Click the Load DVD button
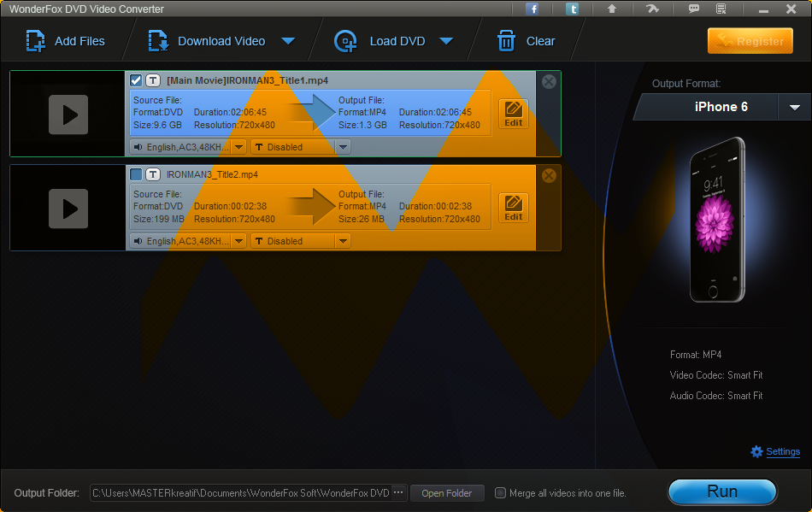This screenshot has height=512, width=812. [380, 41]
